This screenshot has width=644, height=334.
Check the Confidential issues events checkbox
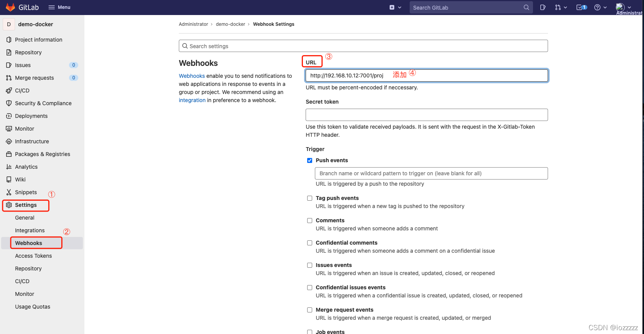pos(309,287)
